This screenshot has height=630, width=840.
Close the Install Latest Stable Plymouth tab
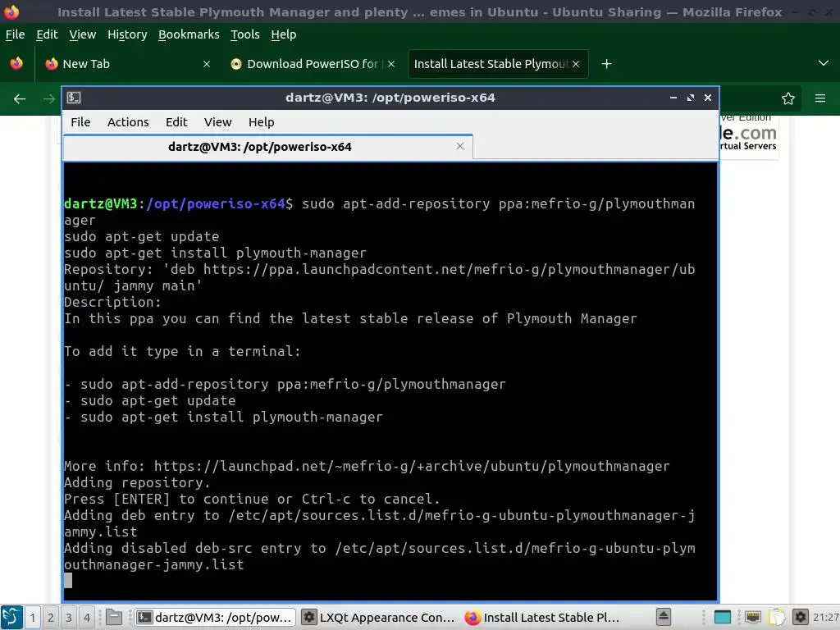576,64
